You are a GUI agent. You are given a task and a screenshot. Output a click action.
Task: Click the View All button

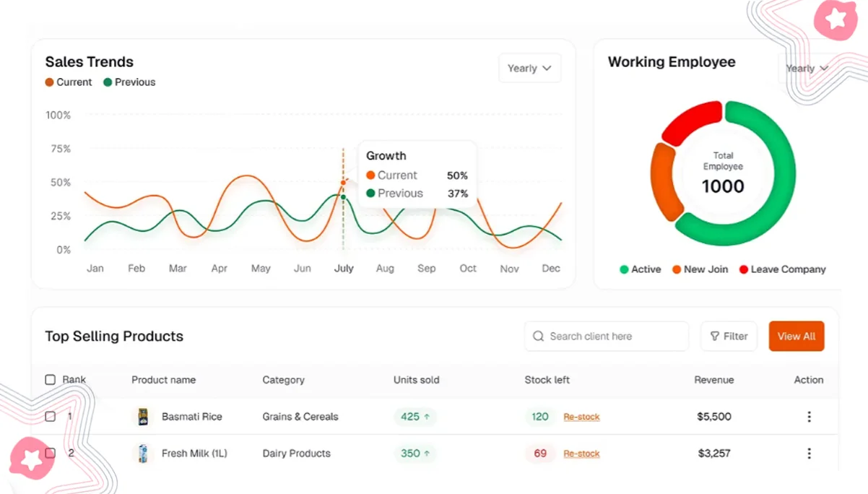pos(797,337)
